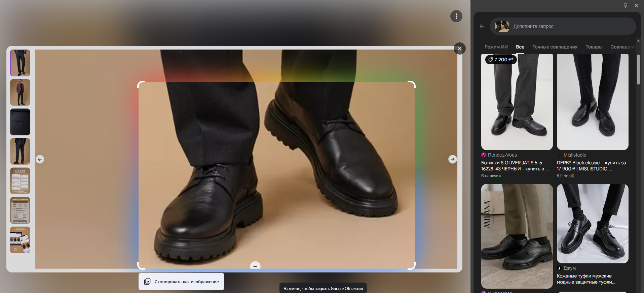Select the fourth gallery thumbnail of trousers
The width and height of the screenshot is (644, 293).
pyautogui.click(x=20, y=151)
